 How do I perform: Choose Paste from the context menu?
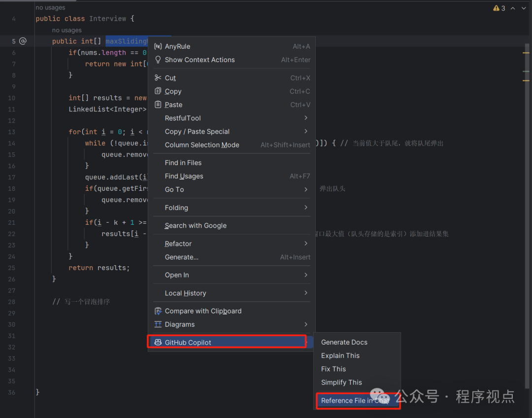[232, 104]
